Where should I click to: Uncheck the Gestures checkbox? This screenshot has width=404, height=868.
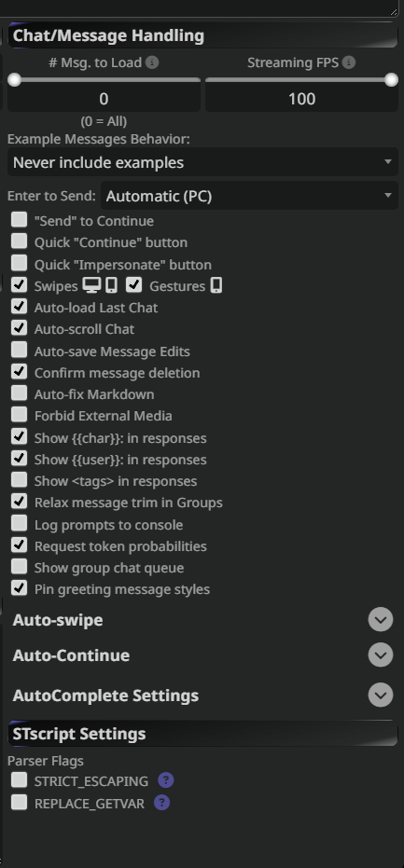tap(134, 285)
